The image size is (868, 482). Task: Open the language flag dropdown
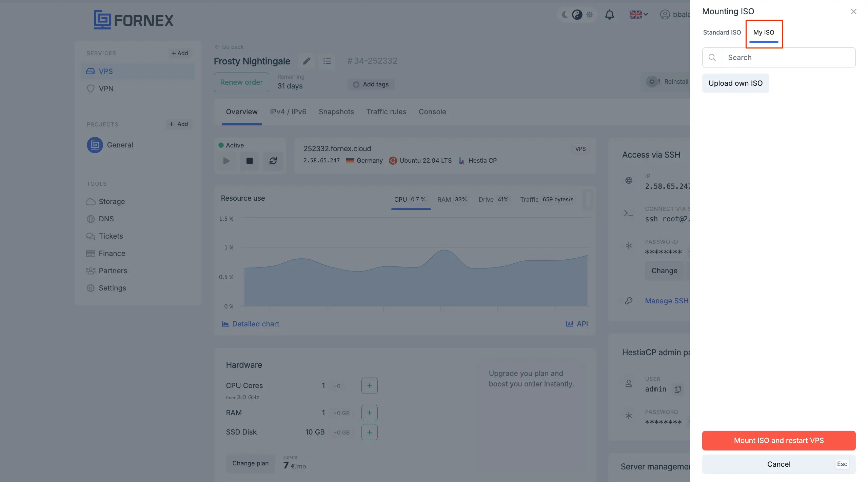pos(638,15)
